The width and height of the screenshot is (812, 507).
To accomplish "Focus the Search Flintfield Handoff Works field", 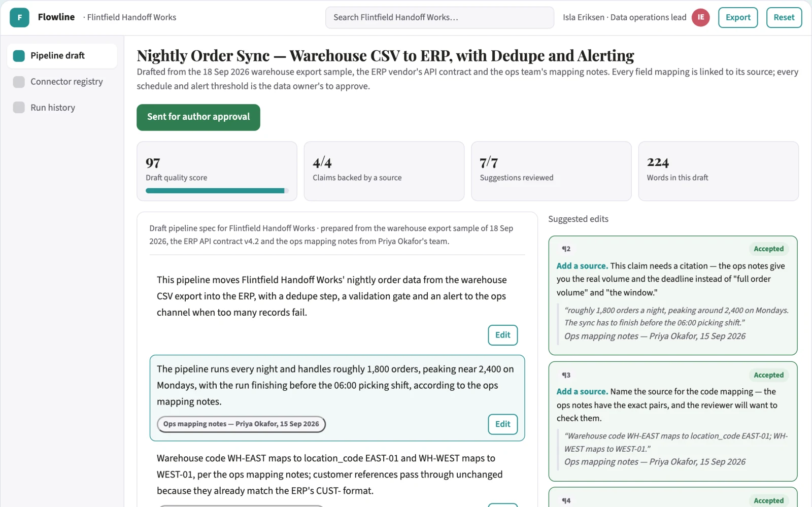I will pos(439,17).
